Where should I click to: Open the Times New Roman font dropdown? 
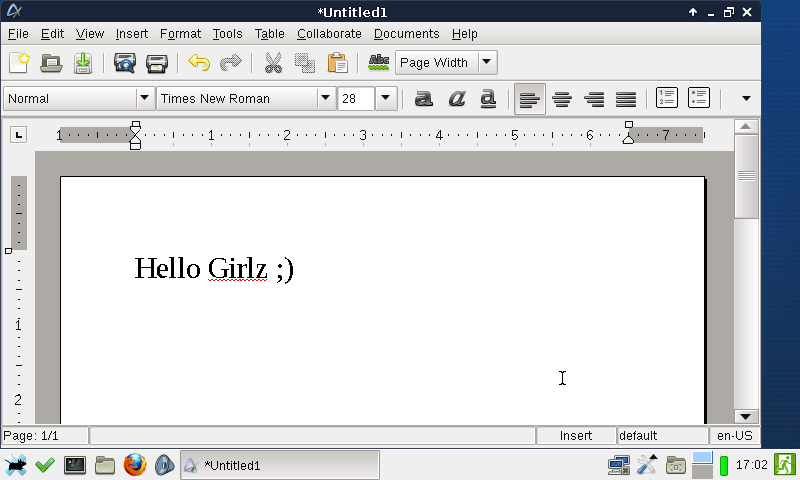click(325, 98)
